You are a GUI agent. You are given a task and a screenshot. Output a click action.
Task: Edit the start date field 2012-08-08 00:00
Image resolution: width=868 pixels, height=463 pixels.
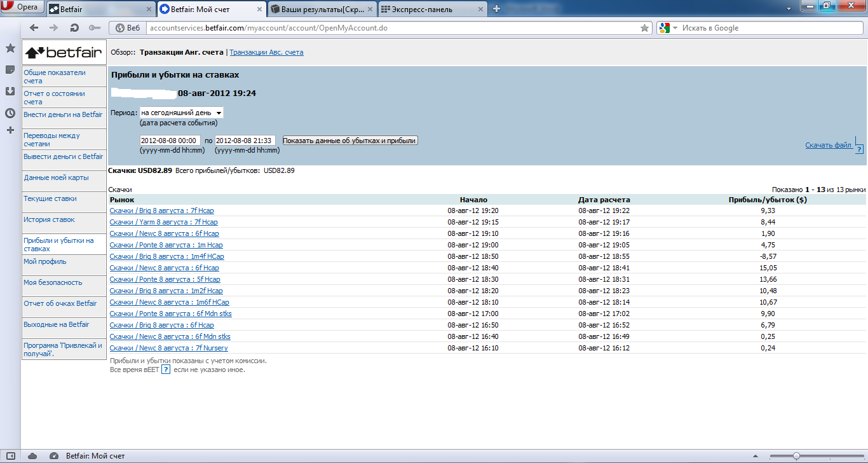pyautogui.click(x=170, y=141)
